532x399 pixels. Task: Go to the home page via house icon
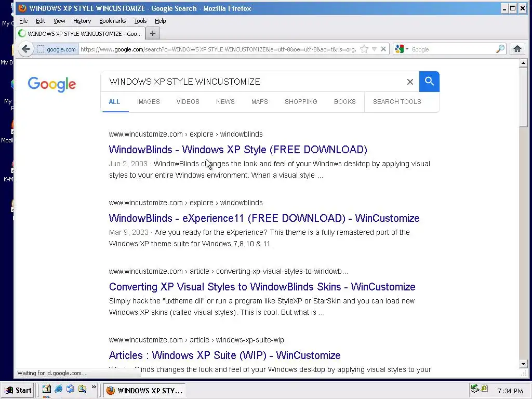coord(517,49)
